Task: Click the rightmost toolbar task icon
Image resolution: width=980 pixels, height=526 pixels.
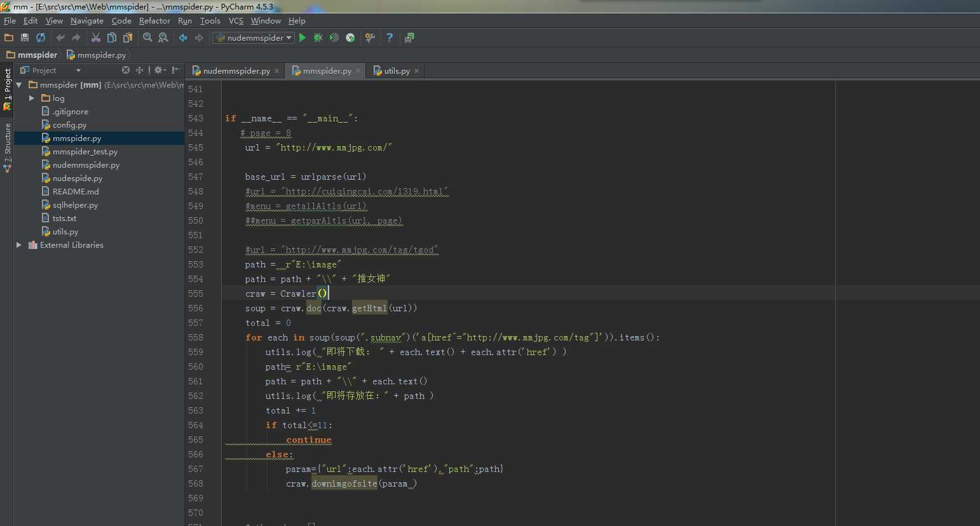Action: 409,37
